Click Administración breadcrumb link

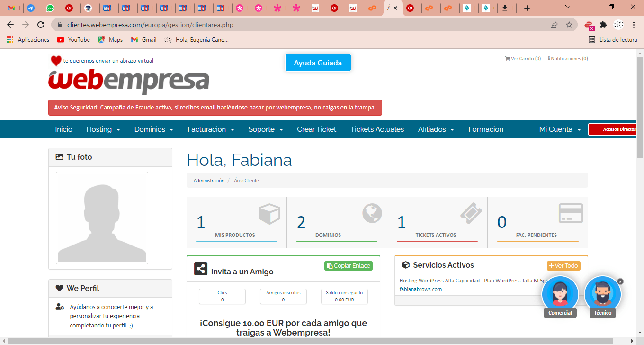tap(209, 181)
